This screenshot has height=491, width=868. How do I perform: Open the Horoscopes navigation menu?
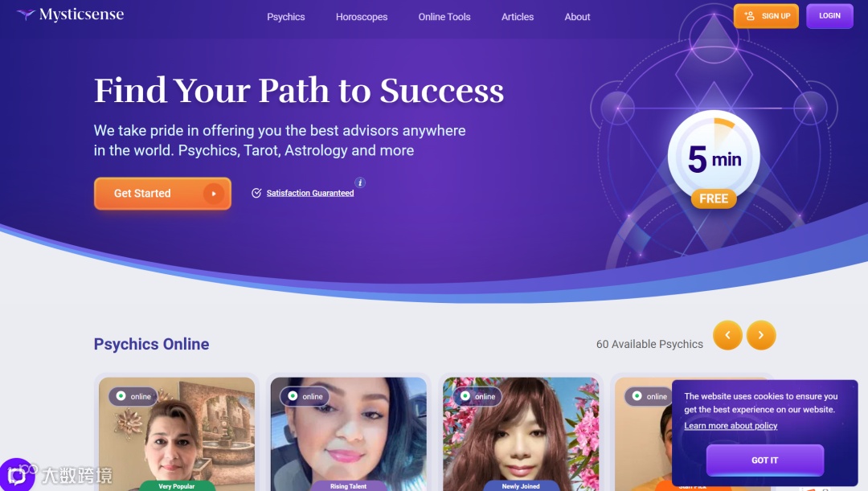tap(362, 17)
